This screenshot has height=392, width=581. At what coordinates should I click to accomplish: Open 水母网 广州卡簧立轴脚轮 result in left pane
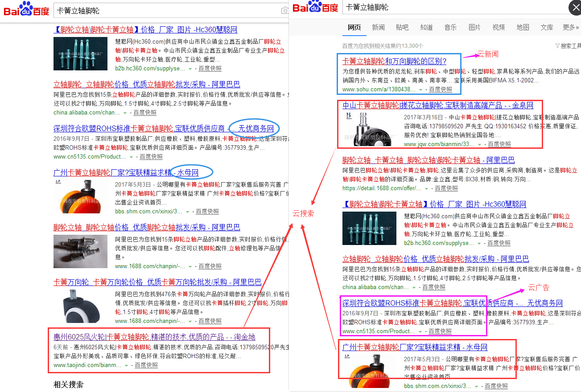pyautogui.click(x=126, y=172)
